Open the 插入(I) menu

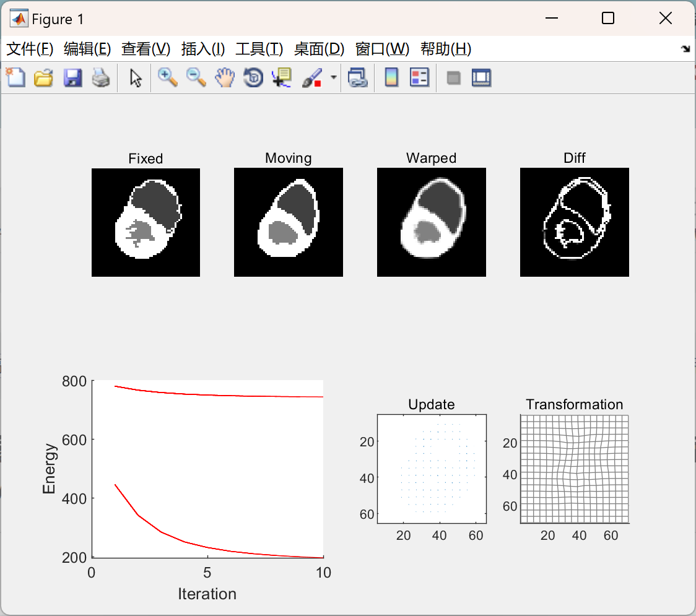coord(203,48)
